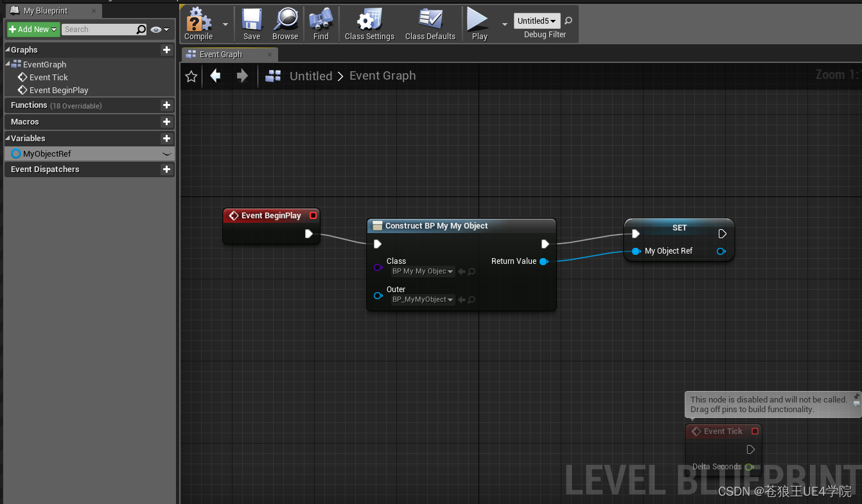Click Event Graph in the breadcrumb
This screenshot has height=504, width=862.
tap(382, 76)
